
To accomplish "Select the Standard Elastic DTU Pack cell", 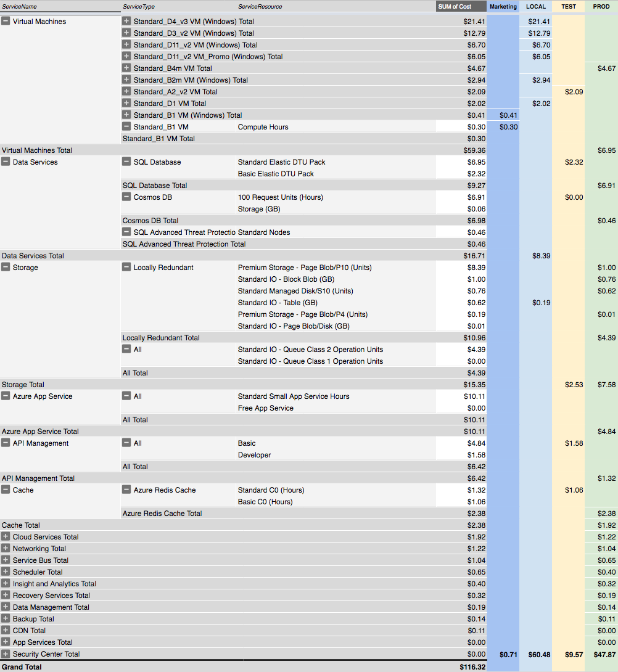I will coord(336,162).
